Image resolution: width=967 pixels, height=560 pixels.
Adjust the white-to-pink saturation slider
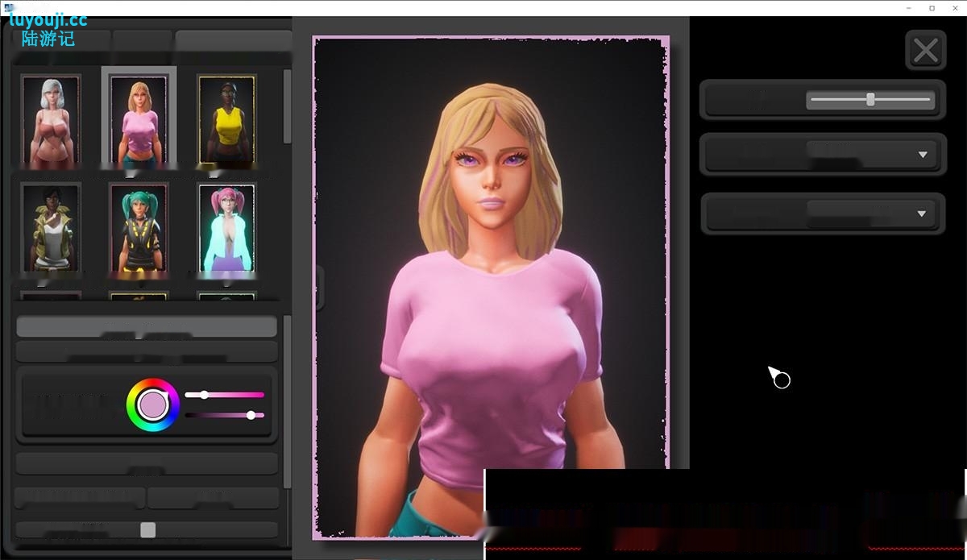point(205,395)
